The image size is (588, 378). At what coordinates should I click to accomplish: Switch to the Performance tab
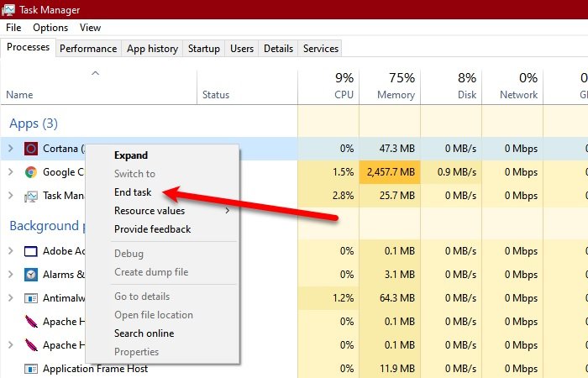[x=88, y=49]
